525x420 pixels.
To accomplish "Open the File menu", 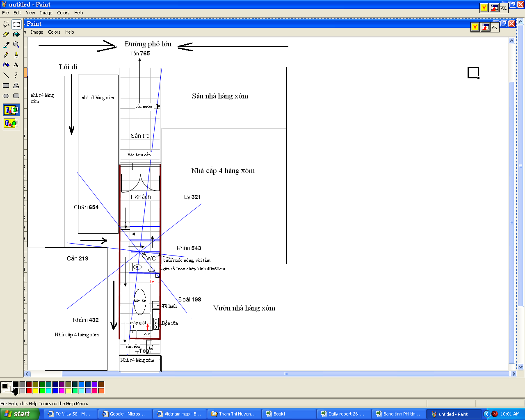I will tap(5, 13).
